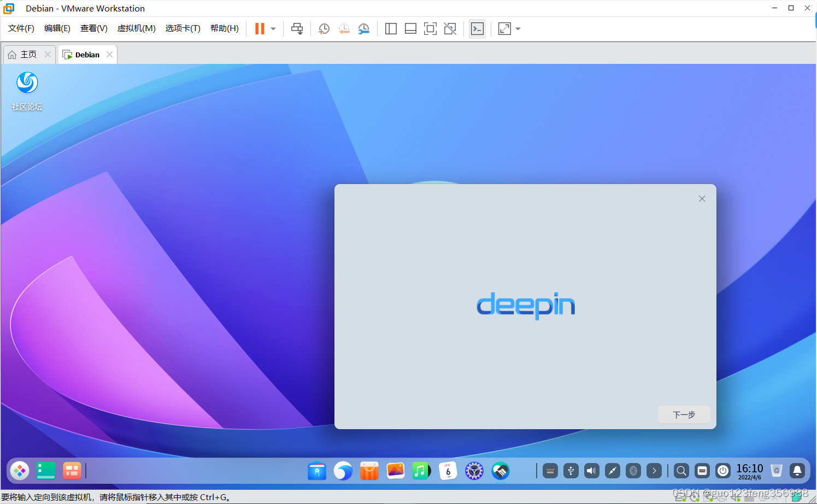The image size is (817, 504).
Task: Toggle the onscreen keyboard icon
Action: [x=702, y=471]
